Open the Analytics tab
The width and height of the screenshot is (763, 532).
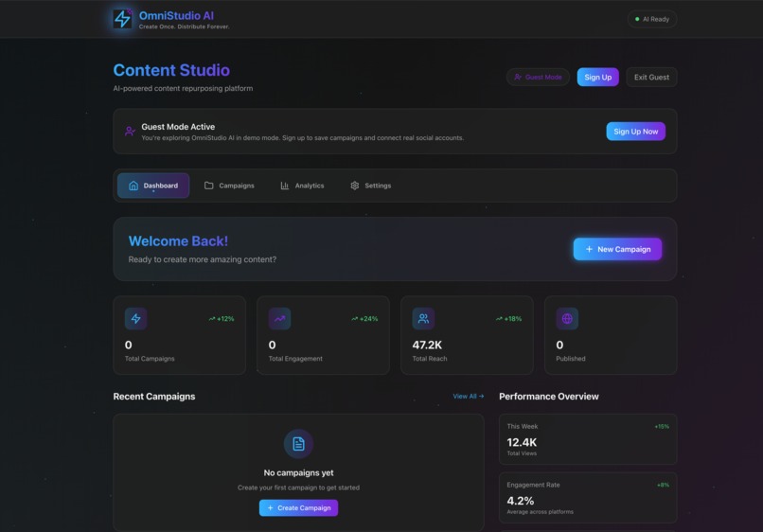coord(302,186)
